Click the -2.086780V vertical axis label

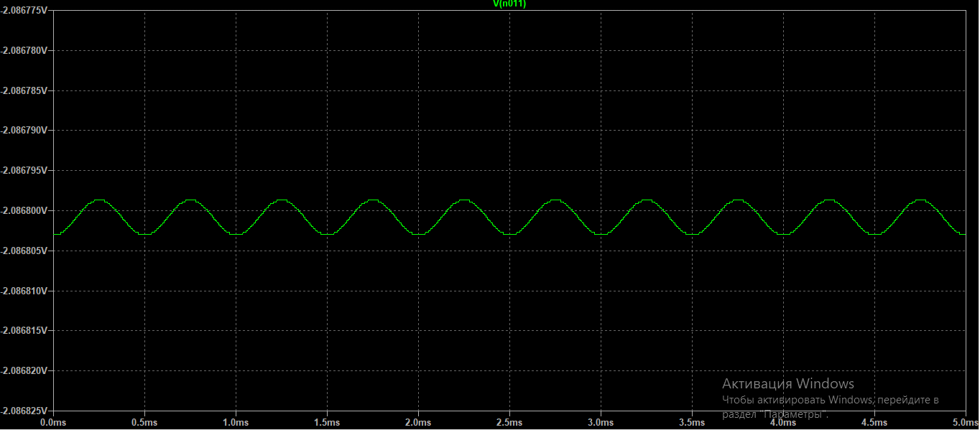(24, 51)
